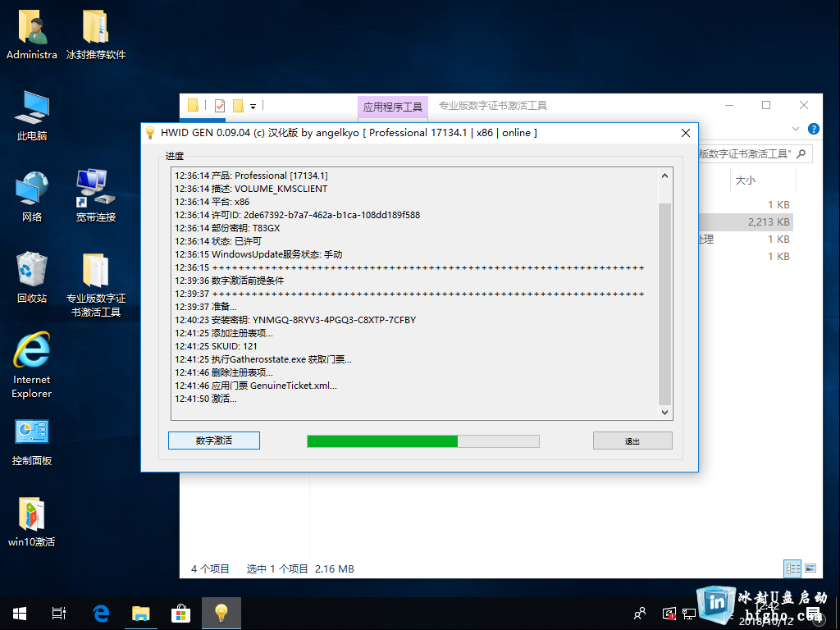Select log line SKUID: 121

216,346
